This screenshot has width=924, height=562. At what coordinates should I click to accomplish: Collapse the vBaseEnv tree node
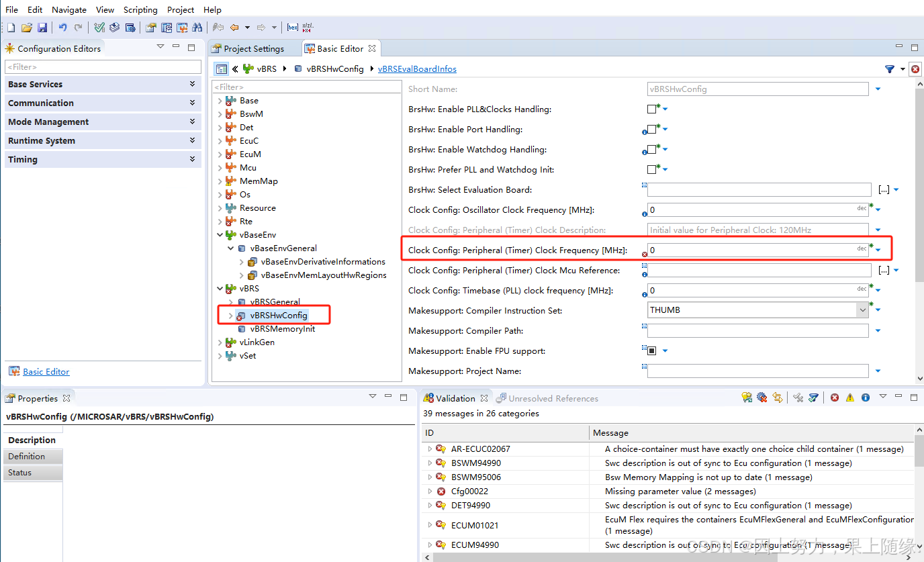220,235
